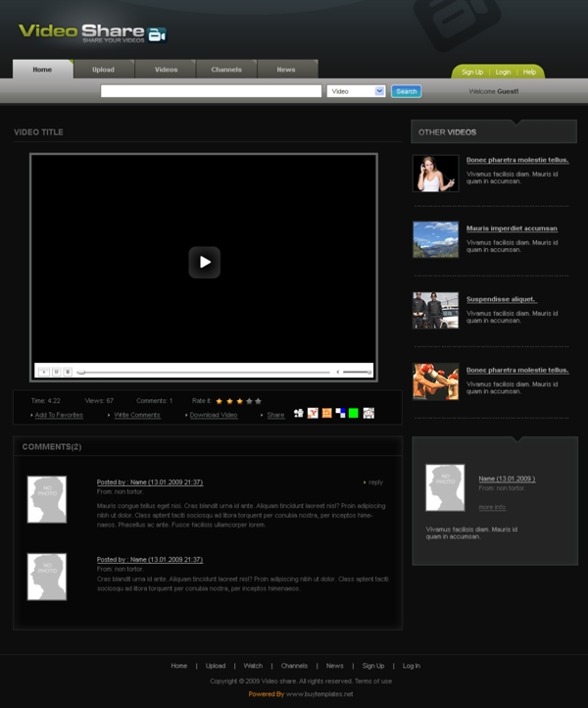Click the footer Home link
Viewport: 588px width, 708px height.
178,666
